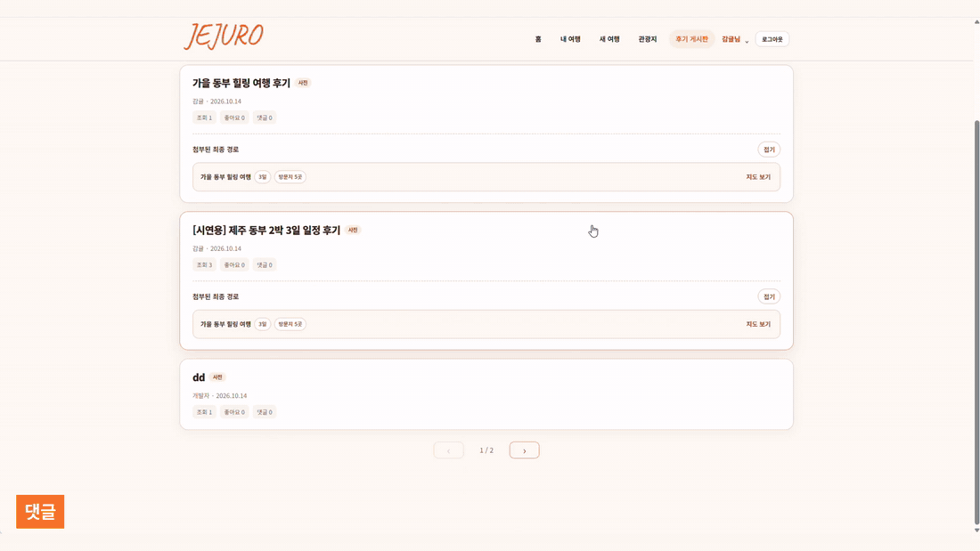Click the JEJURO logo

point(224,36)
